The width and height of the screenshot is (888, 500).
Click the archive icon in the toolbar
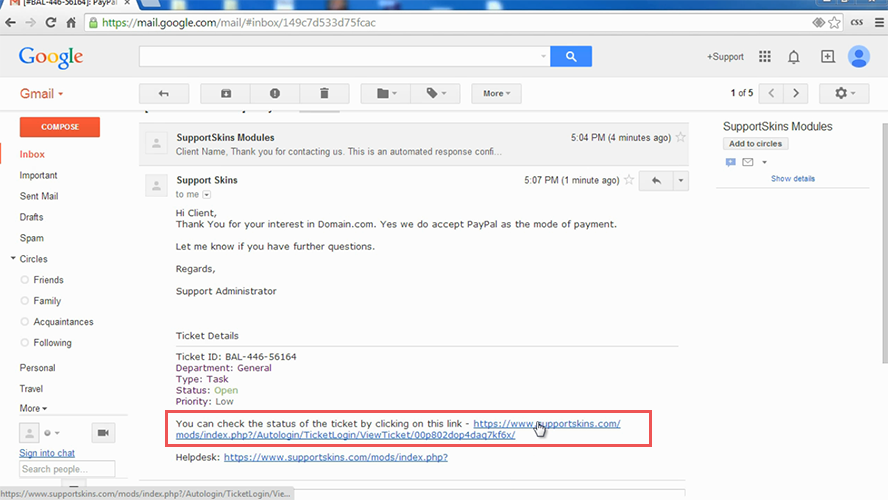click(226, 93)
